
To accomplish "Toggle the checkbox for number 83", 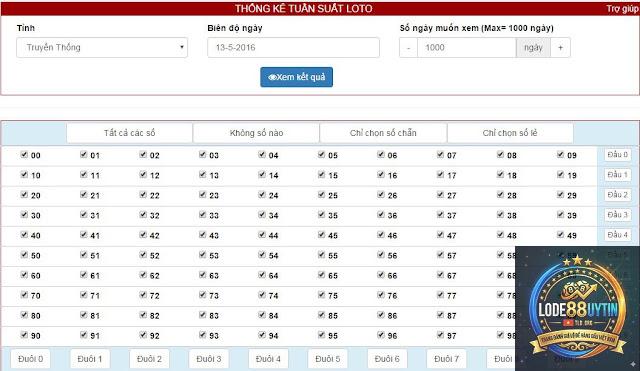I will [x=202, y=314].
